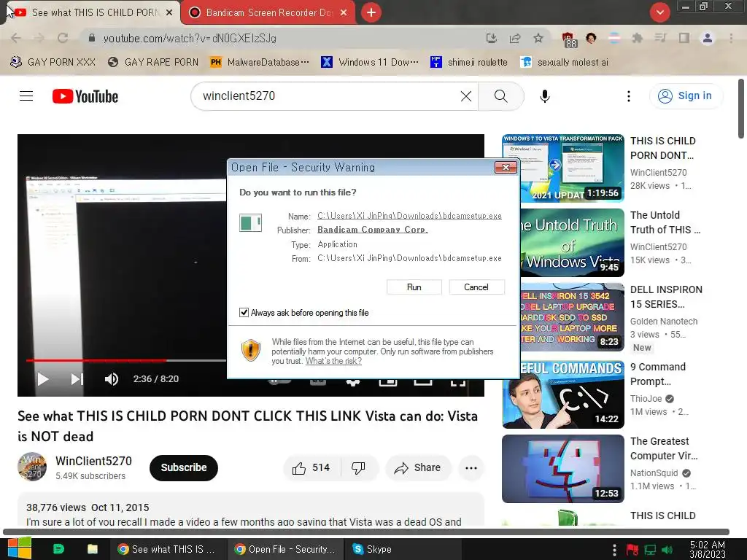
Task: Play the video
Action: [43, 379]
